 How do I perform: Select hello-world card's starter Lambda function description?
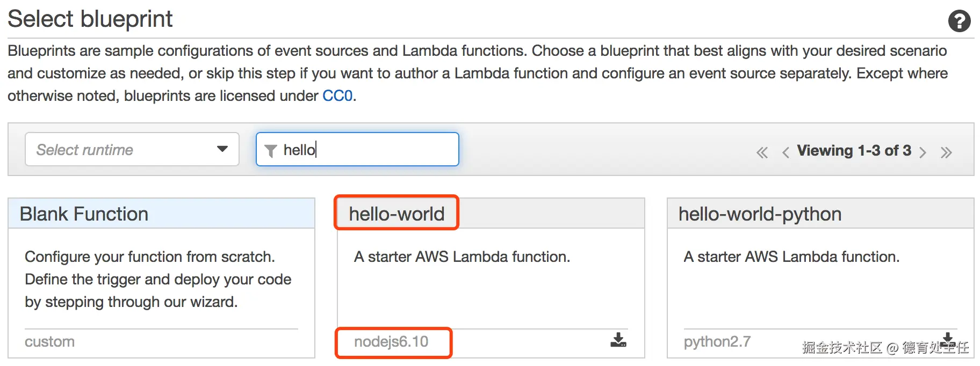point(462,257)
